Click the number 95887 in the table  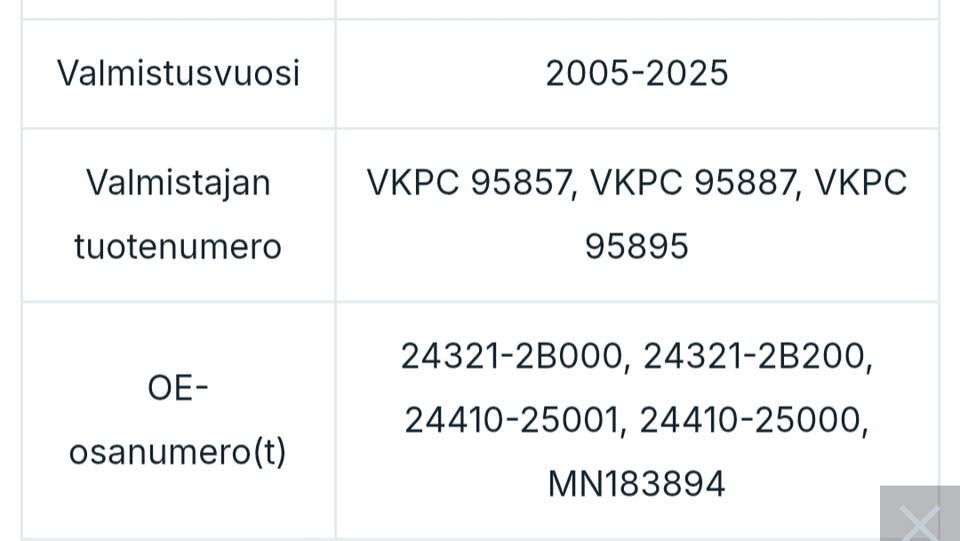pyautogui.click(x=746, y=183)
